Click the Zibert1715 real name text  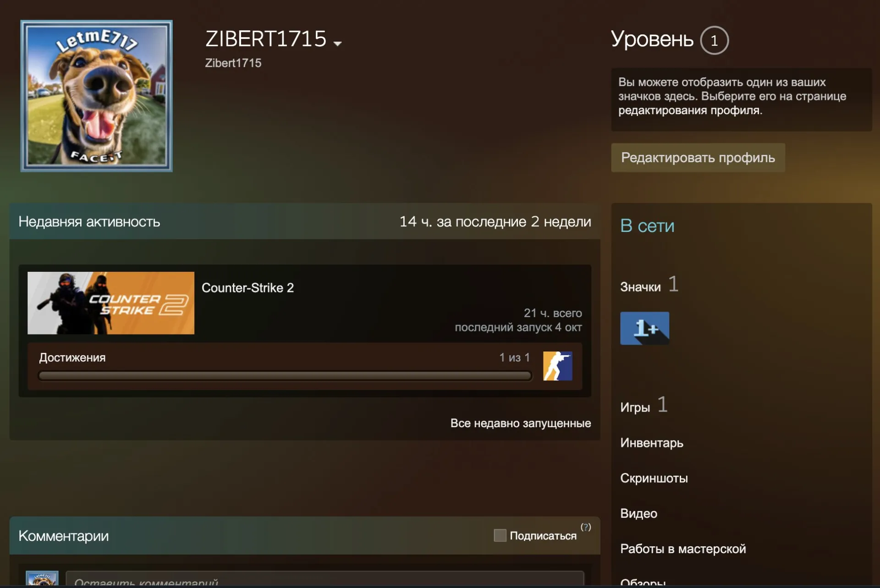[233, 63]
